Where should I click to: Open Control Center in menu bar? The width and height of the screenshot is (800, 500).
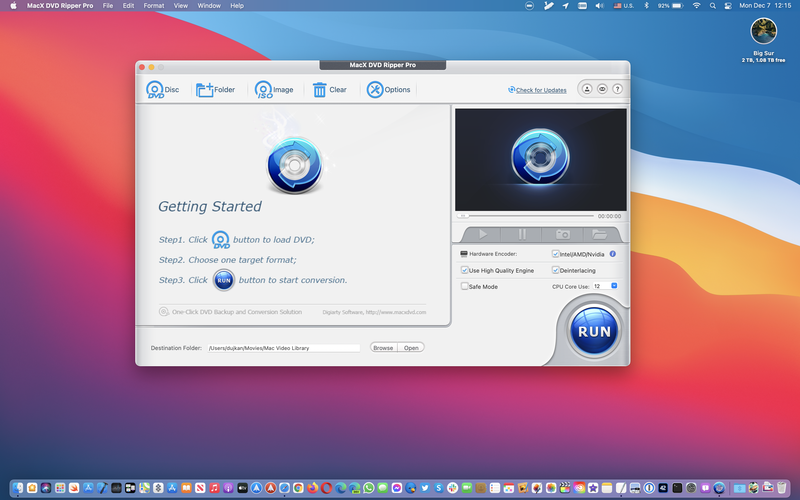728,6
